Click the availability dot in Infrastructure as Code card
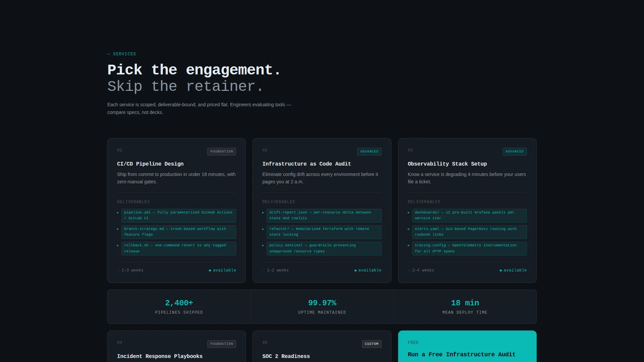 pos(356,270)
